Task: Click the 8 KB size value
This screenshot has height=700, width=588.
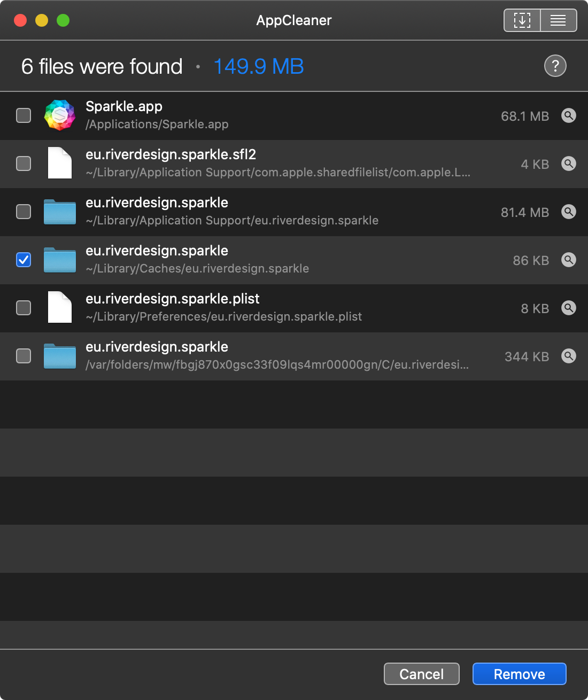Action: coord(535,308)
